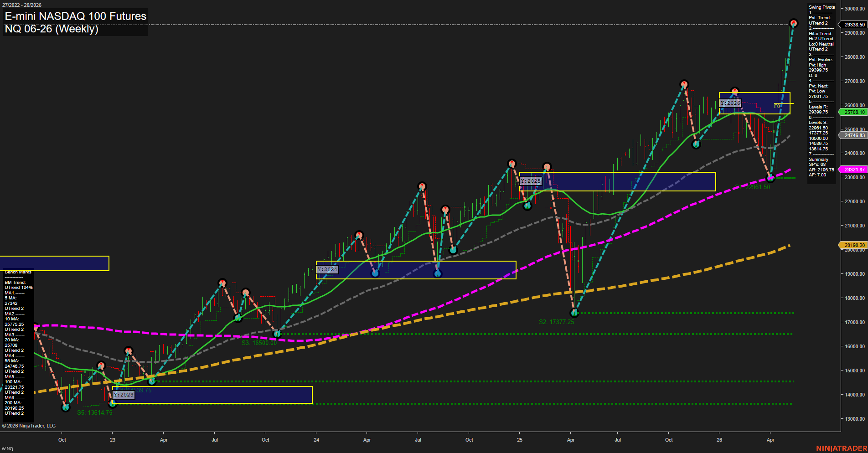Click the 'Summary' heading in Swing Pivots
Screen dimensions: 868x453
pos(818,159)
